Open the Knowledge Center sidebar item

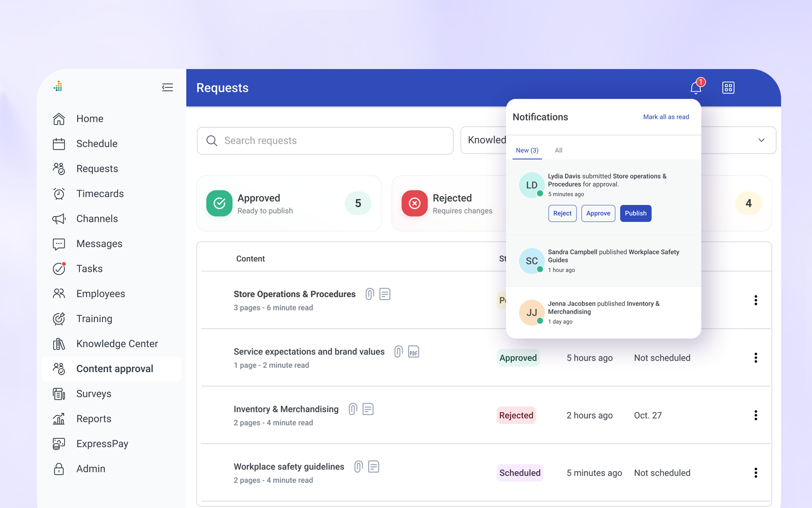[x=117, y=344]
